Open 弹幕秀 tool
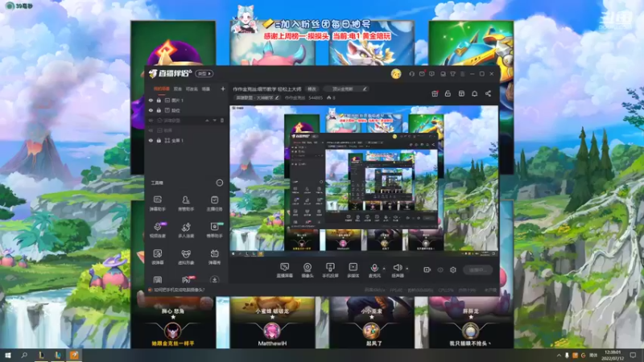The width and height of the screenshot is (644, 362). click(214, 257)
